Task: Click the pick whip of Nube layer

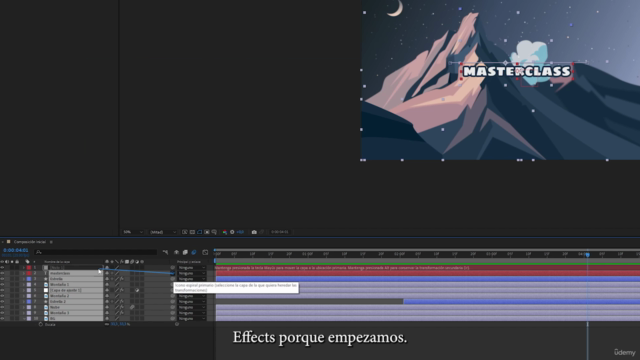Action: click(173, 307)
